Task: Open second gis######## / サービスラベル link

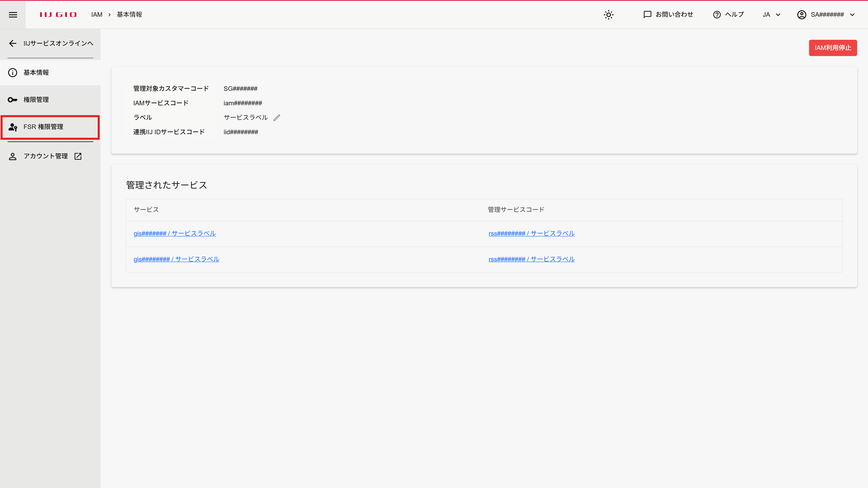Action: 176,259
